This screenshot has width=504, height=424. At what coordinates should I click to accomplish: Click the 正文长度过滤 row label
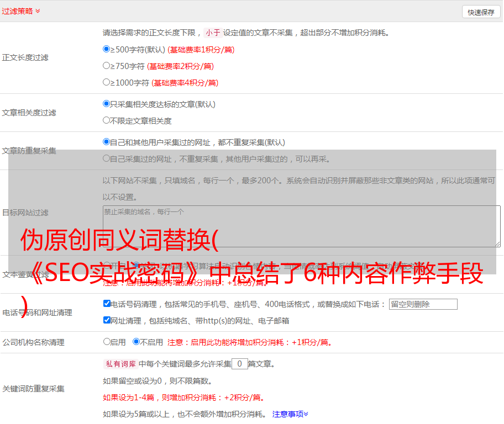[x=25, y=57]
